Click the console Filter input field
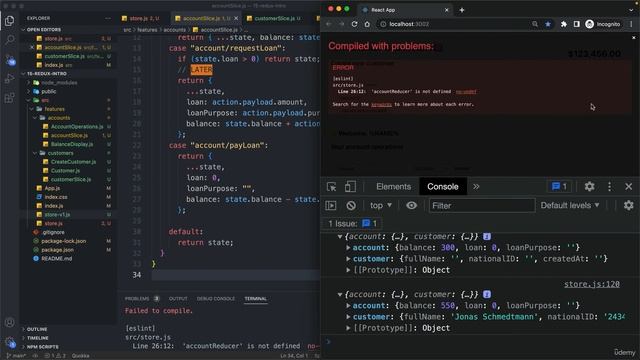 (482, 205)
